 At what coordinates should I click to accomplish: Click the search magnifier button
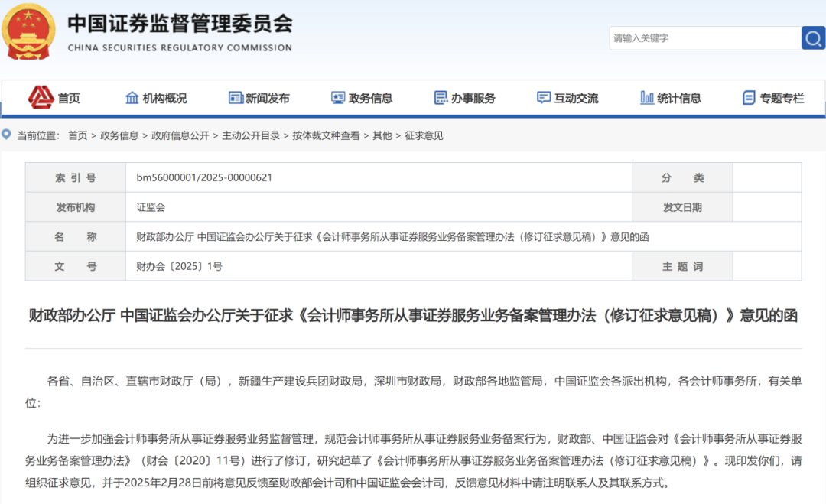[813, 37]
